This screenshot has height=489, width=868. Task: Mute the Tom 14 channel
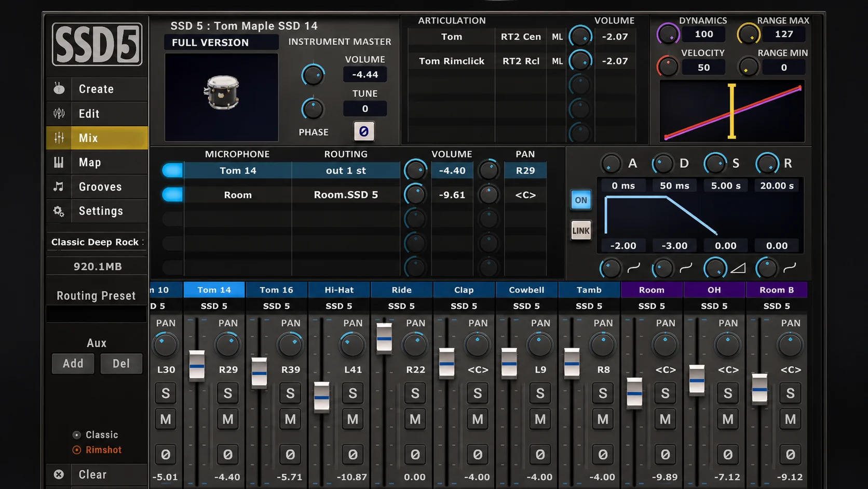coord(228,419)
